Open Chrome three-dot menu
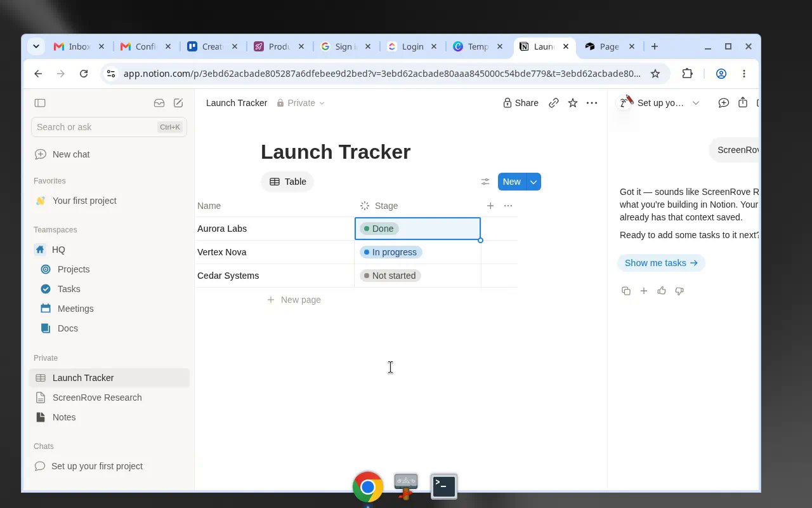Viewport: 812px width, 508px height. click(744, 74)
